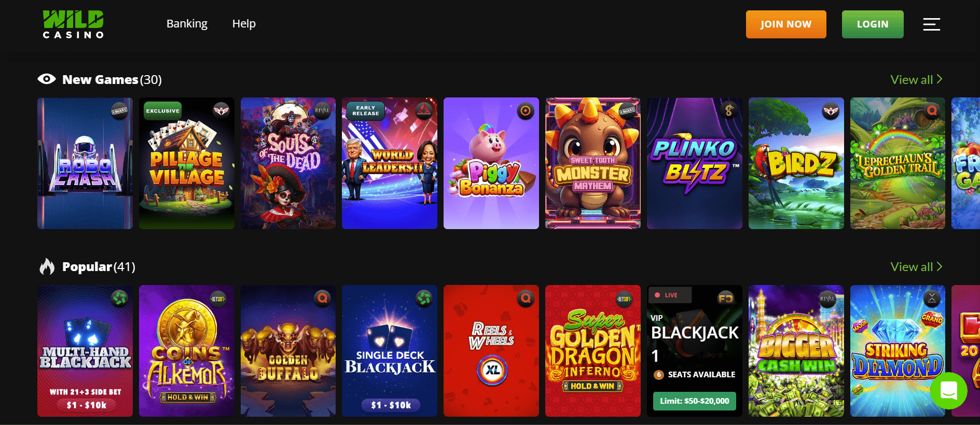Open the Help menu item
Screen dimensions: 980x425
(244, 24)
